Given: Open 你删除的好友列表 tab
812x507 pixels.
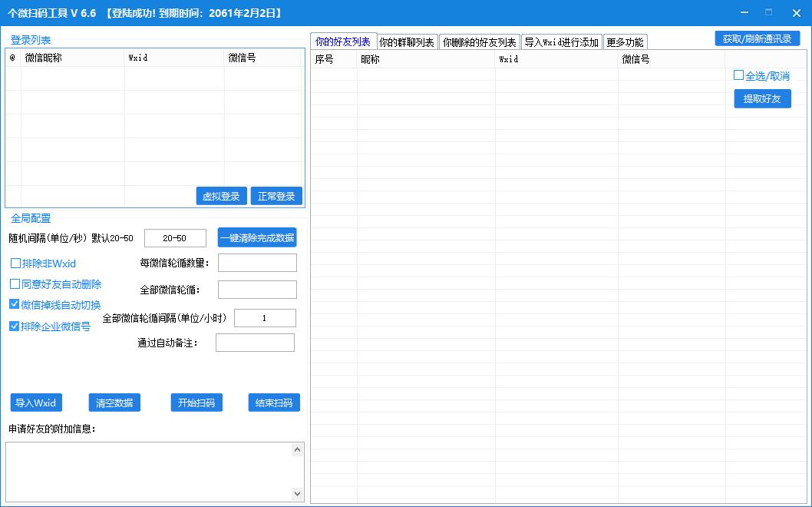Looking at the screenshot, I should (x=480, y=42).
